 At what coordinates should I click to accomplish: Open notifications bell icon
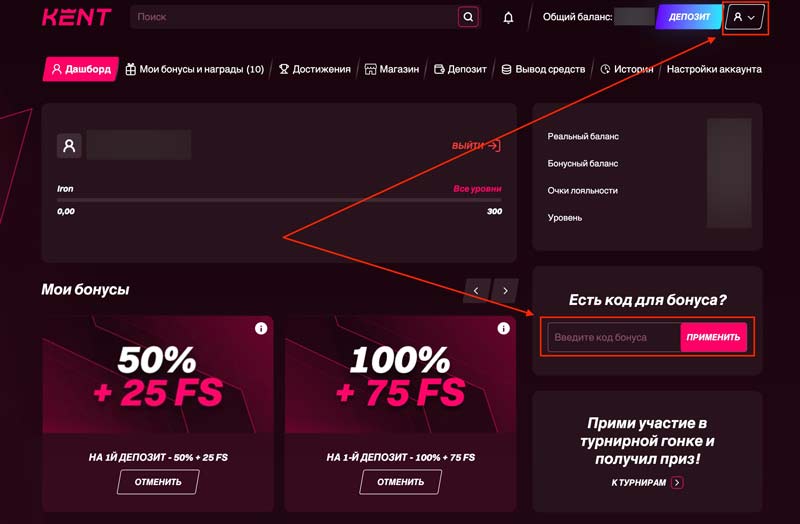click(x=508, y=17)
